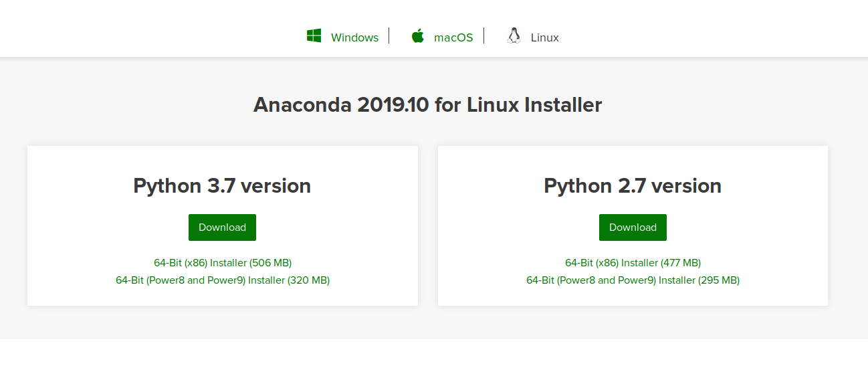
Task: Click the Windows logo icon
Action: (x=314, y=36)
